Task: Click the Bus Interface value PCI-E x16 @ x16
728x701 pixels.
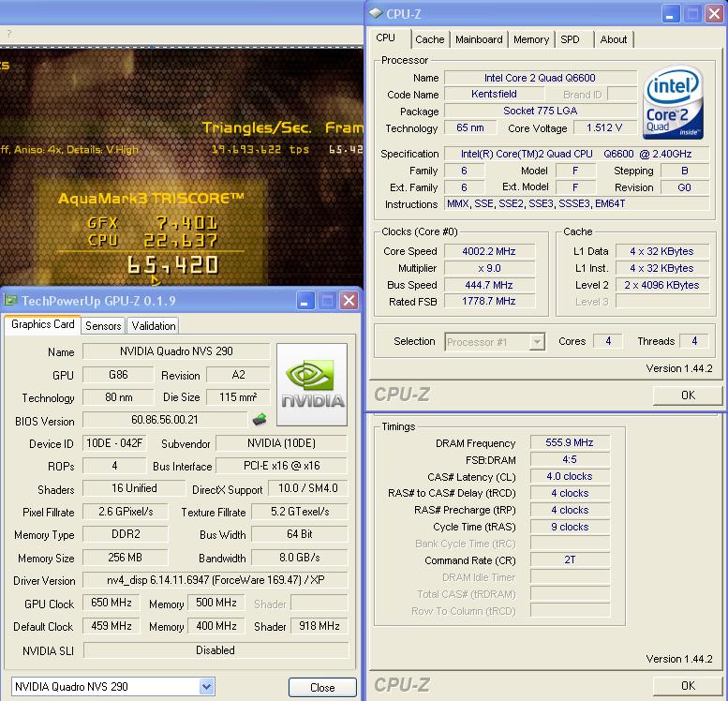Action: (282, 466)
